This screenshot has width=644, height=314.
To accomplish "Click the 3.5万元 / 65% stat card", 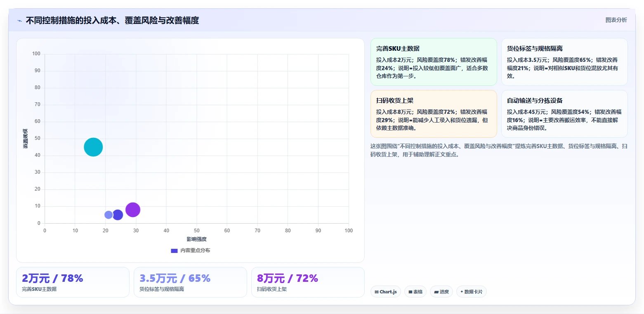I will coord(190,282).
